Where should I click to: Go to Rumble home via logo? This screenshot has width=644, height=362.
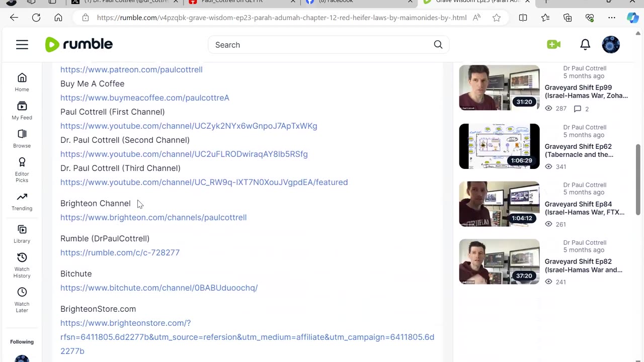79,44
